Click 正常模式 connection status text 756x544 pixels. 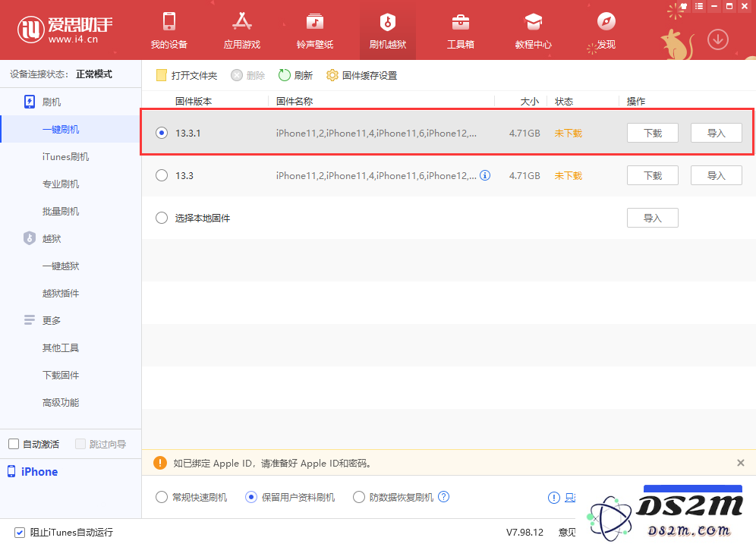pos(94,74)
